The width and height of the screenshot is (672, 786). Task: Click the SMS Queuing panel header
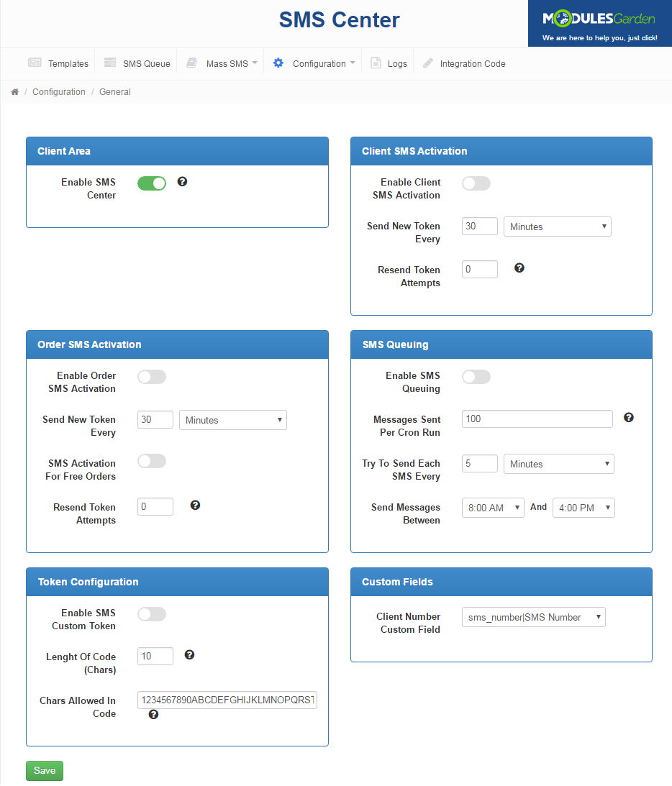tap(501, 344)
